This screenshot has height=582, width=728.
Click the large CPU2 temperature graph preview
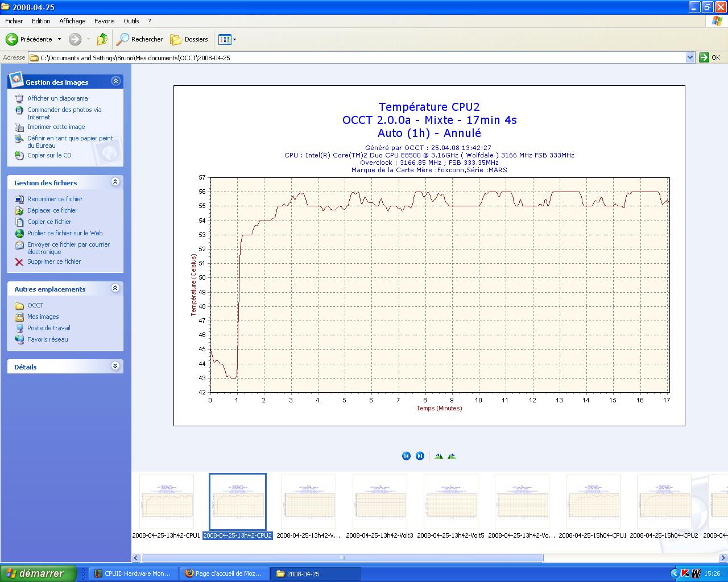coord(429,255)
